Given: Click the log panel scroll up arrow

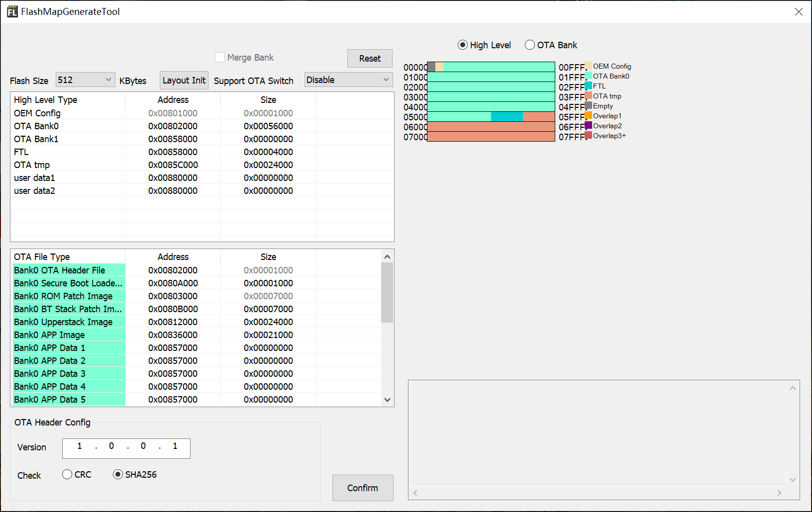Looking at the screenshot, I should click(x=793, y=388).
